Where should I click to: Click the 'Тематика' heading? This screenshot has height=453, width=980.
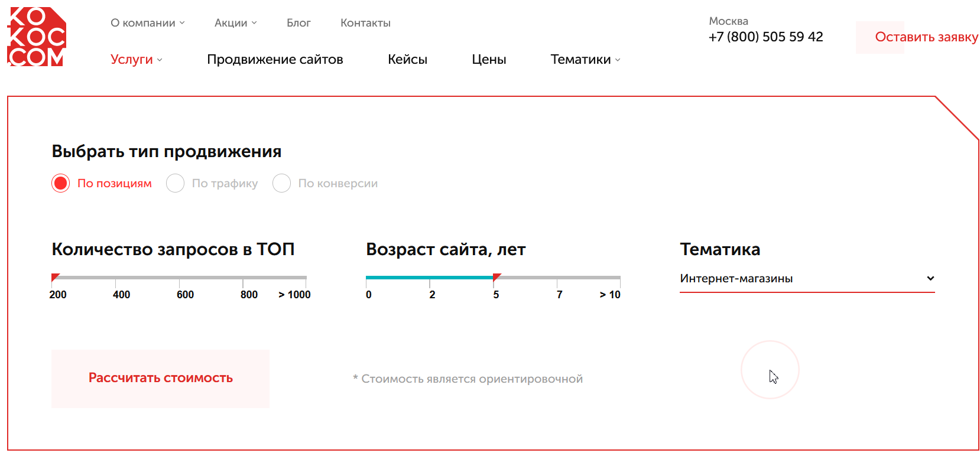720,249
